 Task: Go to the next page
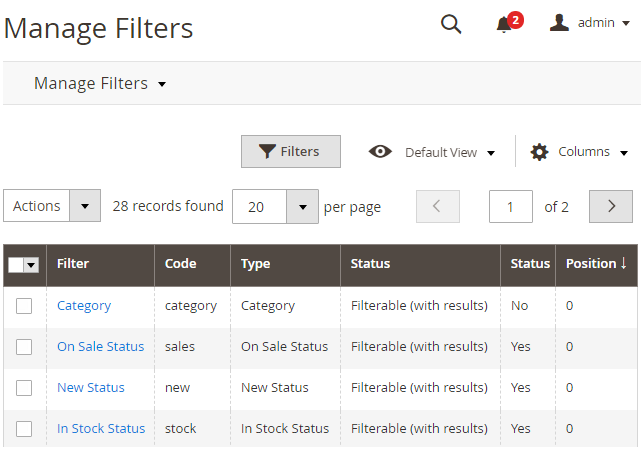[x=611, y=206]
